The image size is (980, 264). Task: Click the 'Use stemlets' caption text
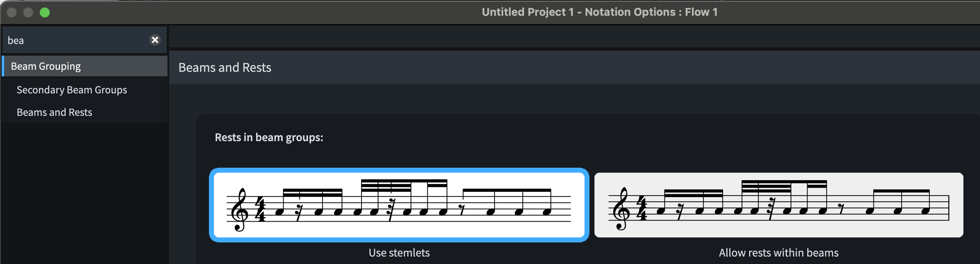tap(399, 253)
